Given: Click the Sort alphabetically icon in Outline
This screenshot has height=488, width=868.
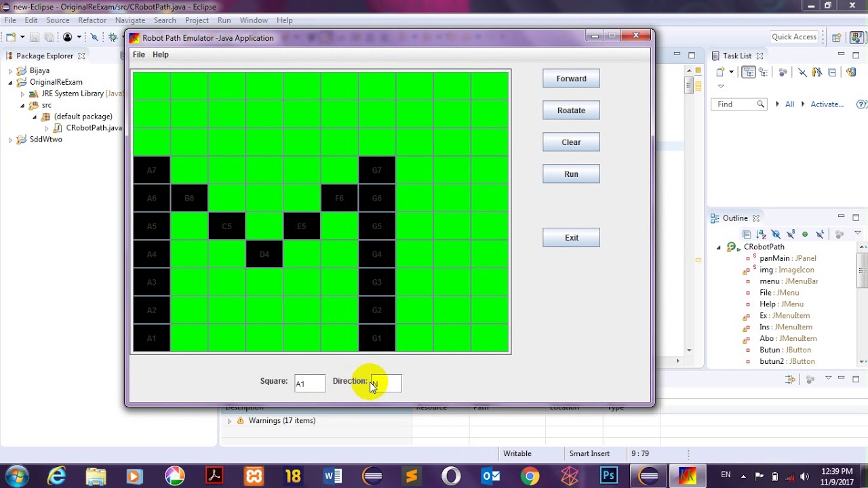Looking at the screenshot, I should [x=761, y=234].
